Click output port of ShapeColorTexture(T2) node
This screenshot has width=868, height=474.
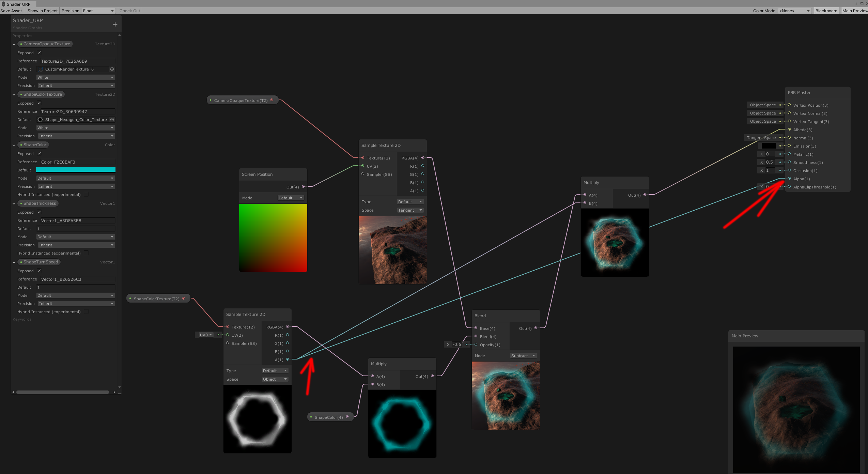184,299
